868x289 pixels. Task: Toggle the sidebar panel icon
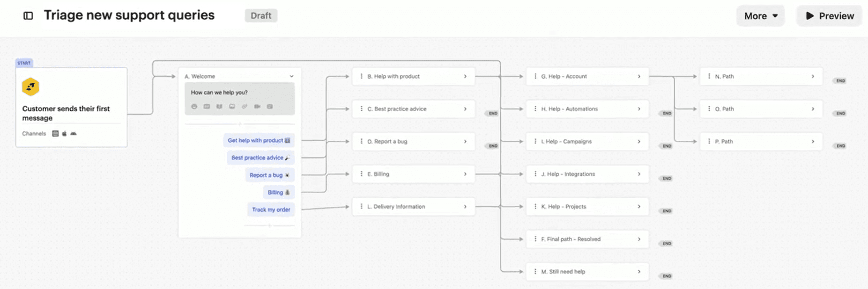click(28, 16)
